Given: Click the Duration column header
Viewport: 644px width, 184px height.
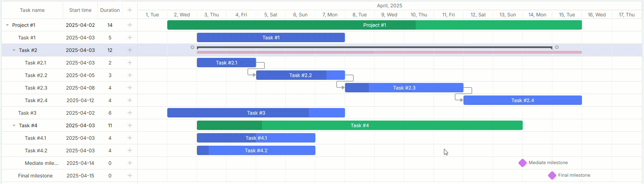Looking at the screenshot, I should pos(110,10).
